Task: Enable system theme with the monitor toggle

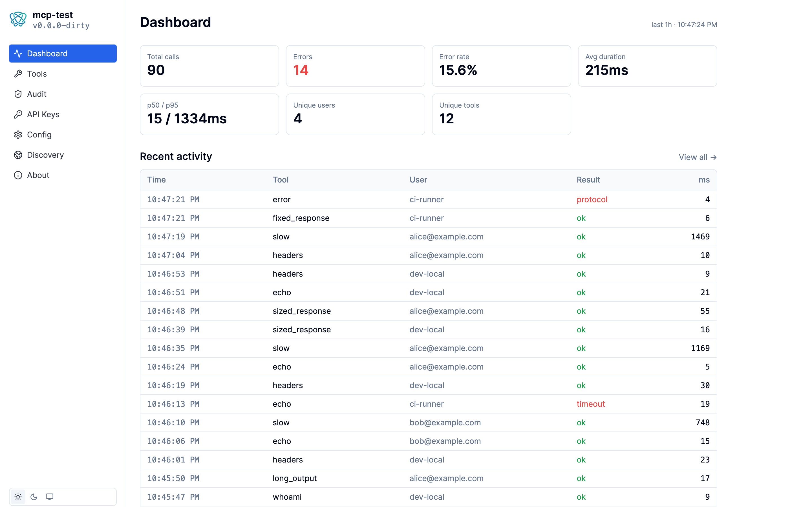Action: (x=50, y=497)
